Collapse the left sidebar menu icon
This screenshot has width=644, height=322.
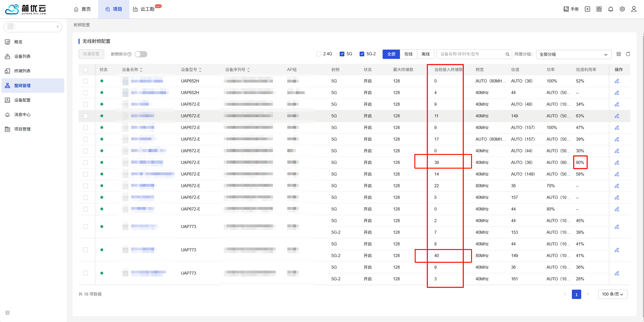(8, 313)
